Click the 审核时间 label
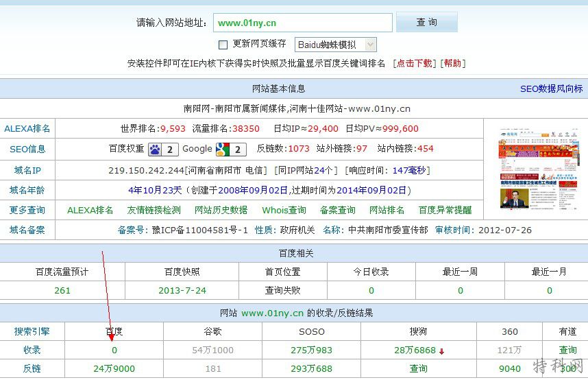This screenshot has height=380, width=588. click(454, 230)
